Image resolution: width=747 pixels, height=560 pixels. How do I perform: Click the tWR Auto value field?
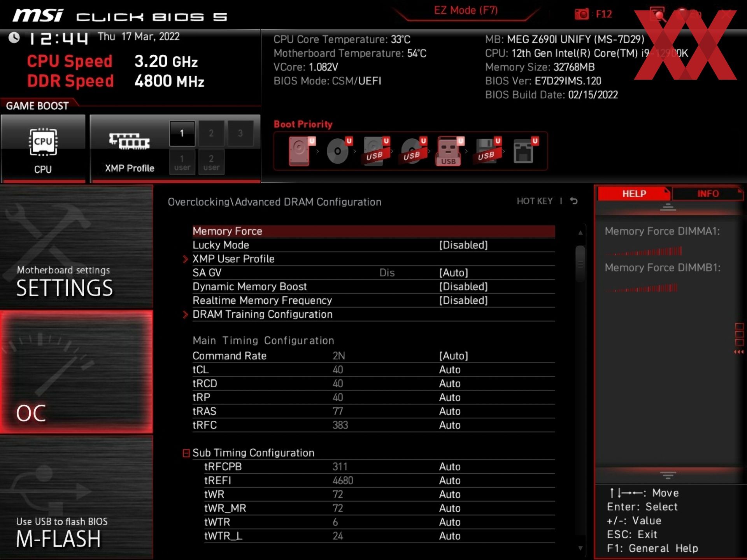pos(450,495)
